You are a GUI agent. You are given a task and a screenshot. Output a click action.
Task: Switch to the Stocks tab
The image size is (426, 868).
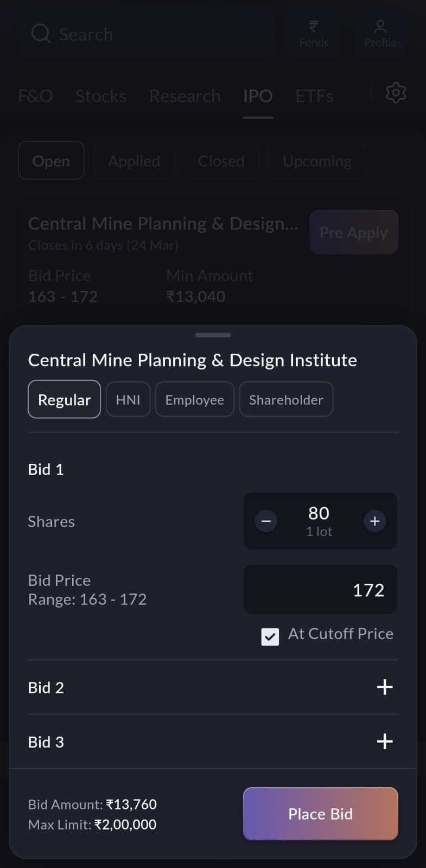pyautogui.click(x=101, y=96)
